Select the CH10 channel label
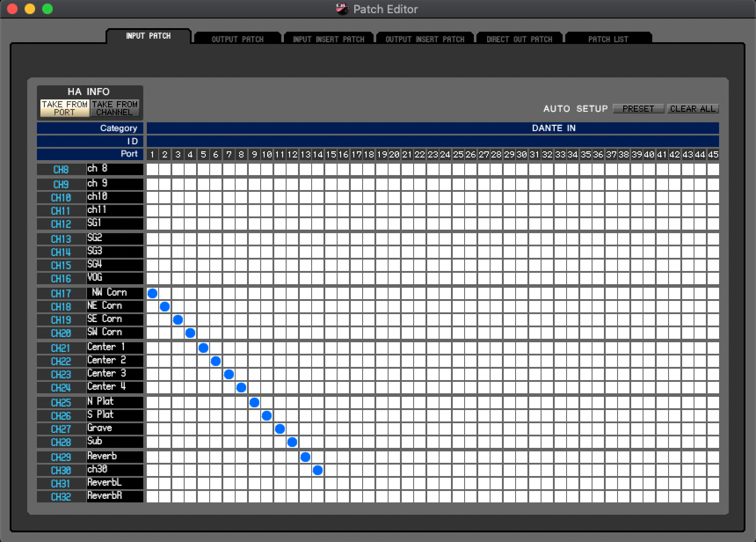The width and height of the screenshot is (756, 542). pos(61,198)
